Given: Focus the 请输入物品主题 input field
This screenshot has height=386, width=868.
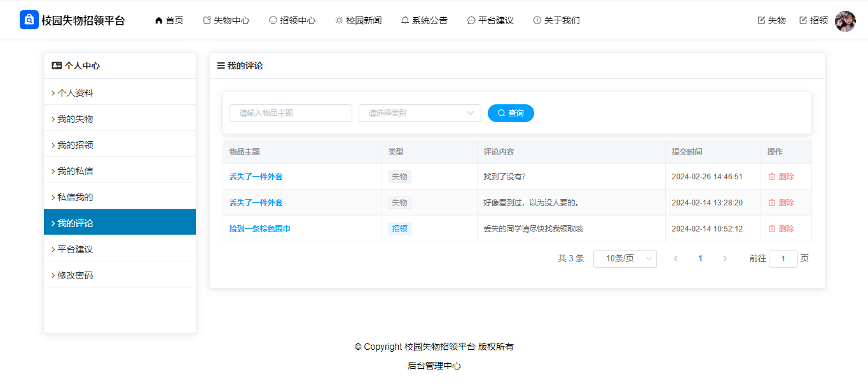Looking at the screenshot, I should coord(291,113).
